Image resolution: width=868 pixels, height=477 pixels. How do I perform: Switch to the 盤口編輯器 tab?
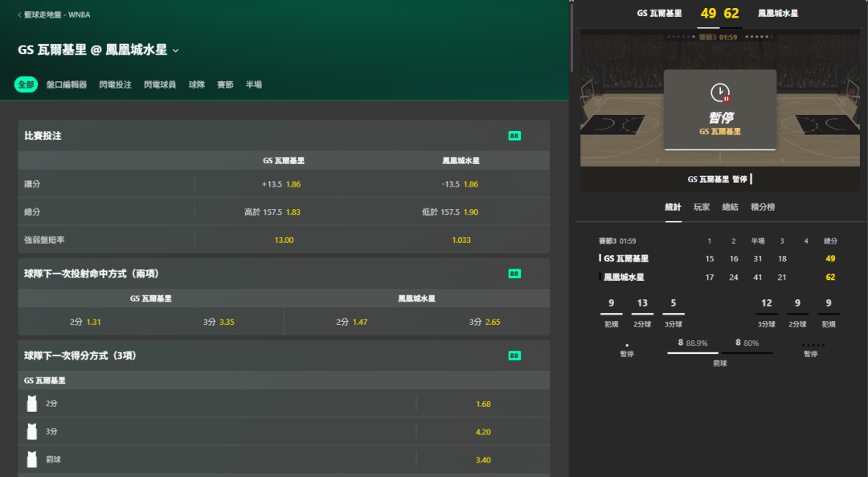(67, 84)
